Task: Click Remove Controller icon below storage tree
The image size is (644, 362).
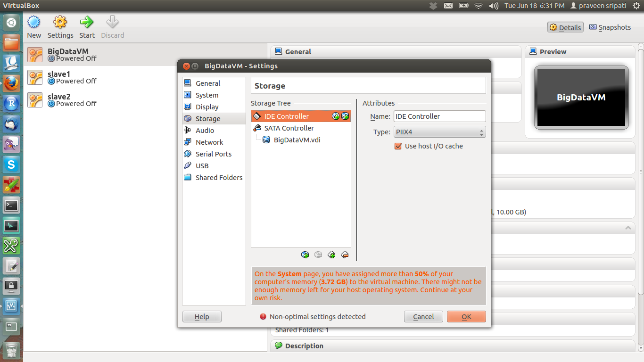Action: click(x=345, y=255)
